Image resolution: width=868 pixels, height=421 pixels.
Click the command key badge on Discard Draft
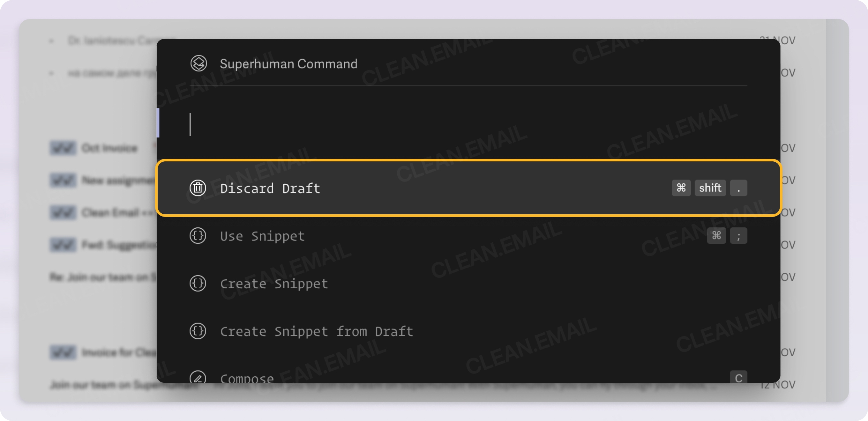[x=681, y=188]
